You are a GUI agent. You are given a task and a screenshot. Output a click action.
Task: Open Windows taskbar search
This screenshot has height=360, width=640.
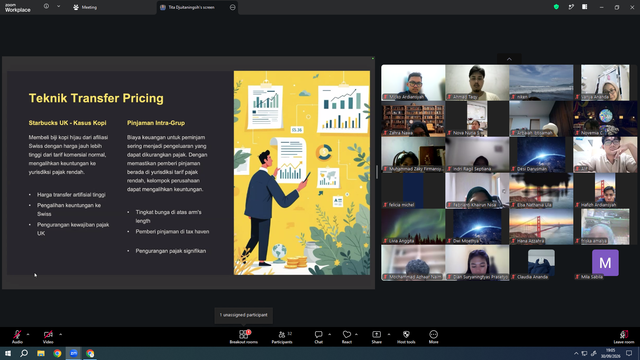coord(24,353)
